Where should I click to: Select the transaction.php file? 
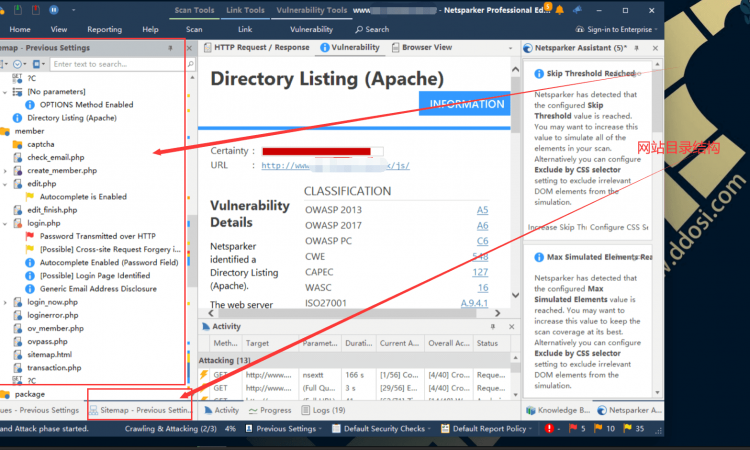coord(54,368)
